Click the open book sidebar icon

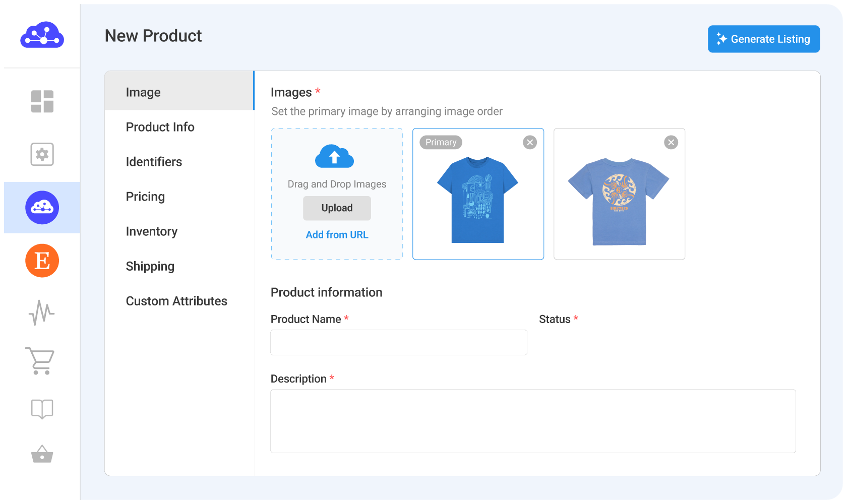pos(42,409)
